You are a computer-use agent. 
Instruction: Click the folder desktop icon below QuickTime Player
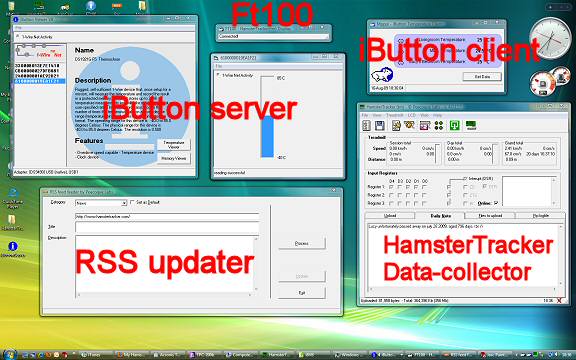tap(12, 220)
